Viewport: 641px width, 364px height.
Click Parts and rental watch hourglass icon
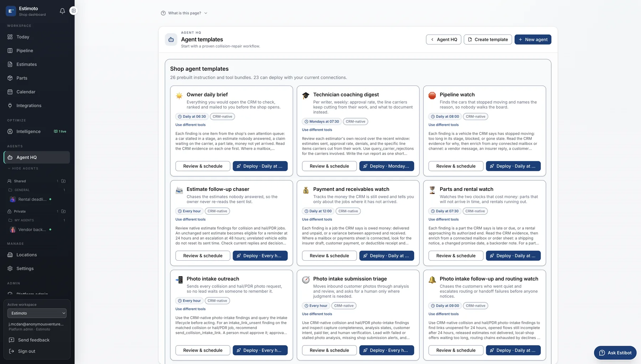(432, 190)
